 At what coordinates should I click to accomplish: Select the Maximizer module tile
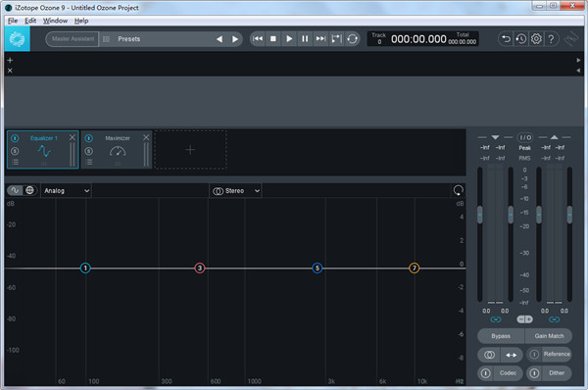pos(117,150)
